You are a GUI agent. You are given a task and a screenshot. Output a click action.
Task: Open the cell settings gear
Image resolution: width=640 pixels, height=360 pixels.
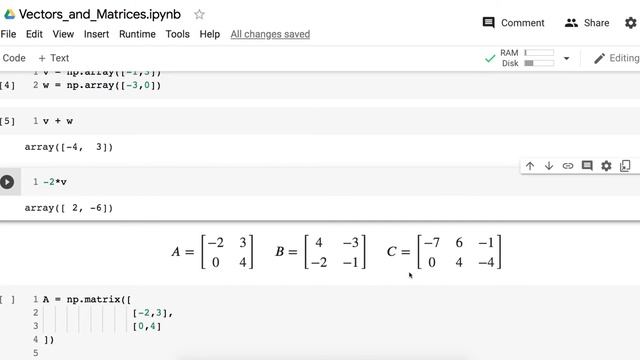pos(606,166)
